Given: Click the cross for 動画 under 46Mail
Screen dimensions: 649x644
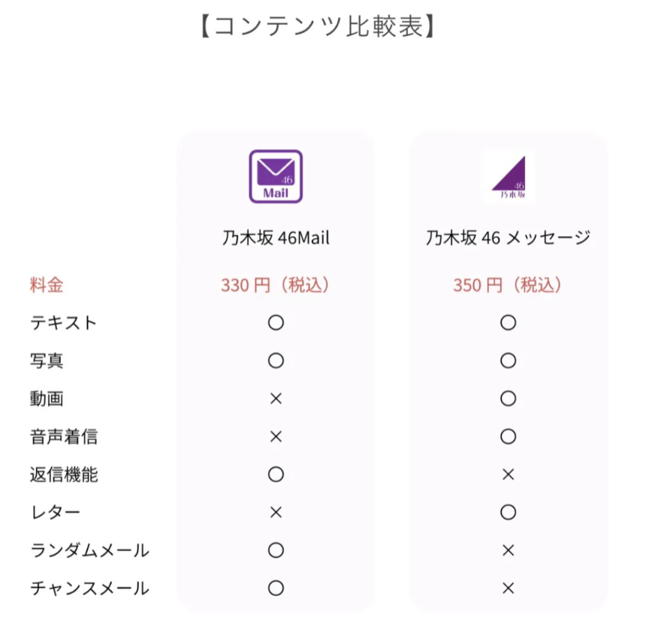Looking at the screenshot, I should click(276, 399).
